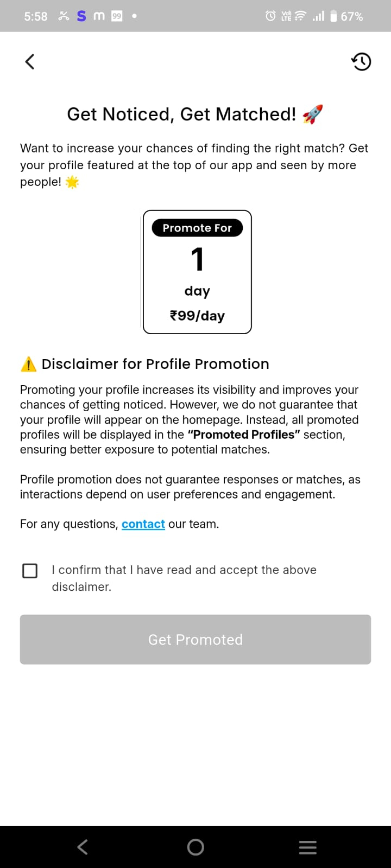Tap the purple S notification icon
The width and height of the screenshot is (391, 868).
point(81,16)
